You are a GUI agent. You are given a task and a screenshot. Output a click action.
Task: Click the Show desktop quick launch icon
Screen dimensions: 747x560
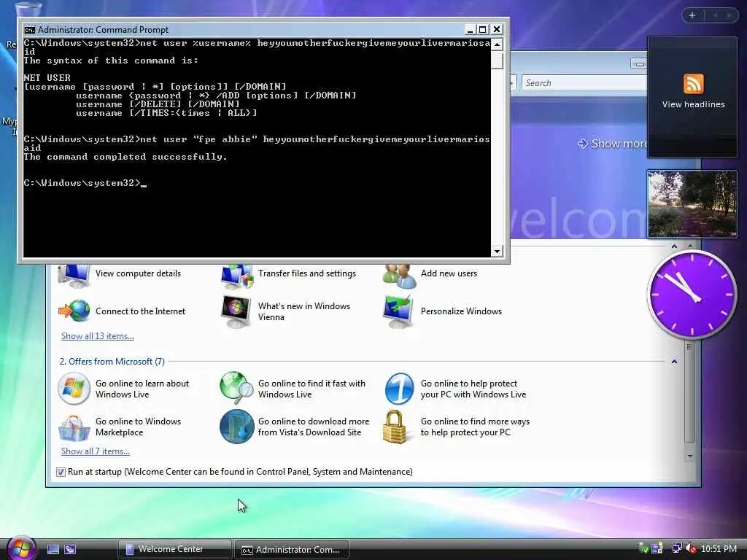coord(53,550)
